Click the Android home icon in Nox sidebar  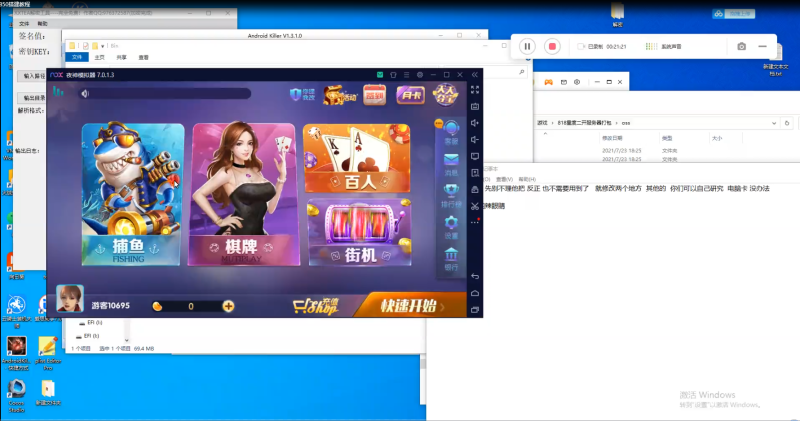coord(475,293)
